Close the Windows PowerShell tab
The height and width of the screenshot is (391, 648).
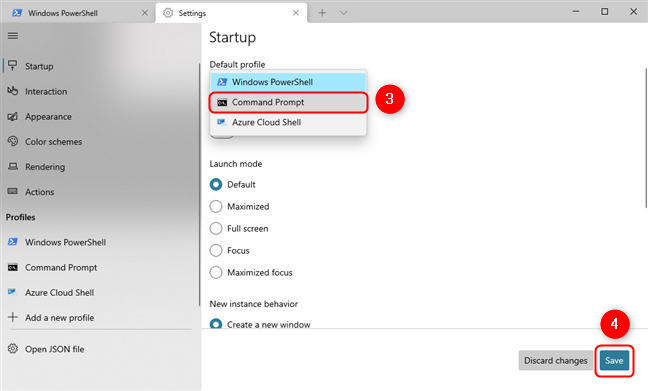145,13
